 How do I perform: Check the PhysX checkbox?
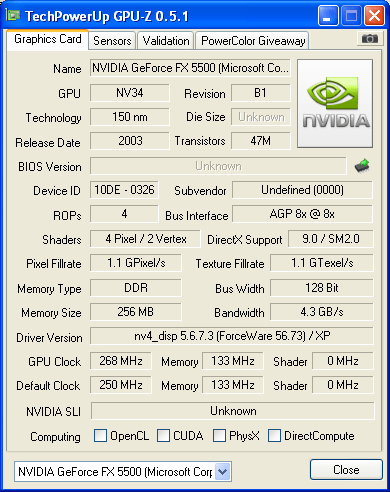click(219, 435)
